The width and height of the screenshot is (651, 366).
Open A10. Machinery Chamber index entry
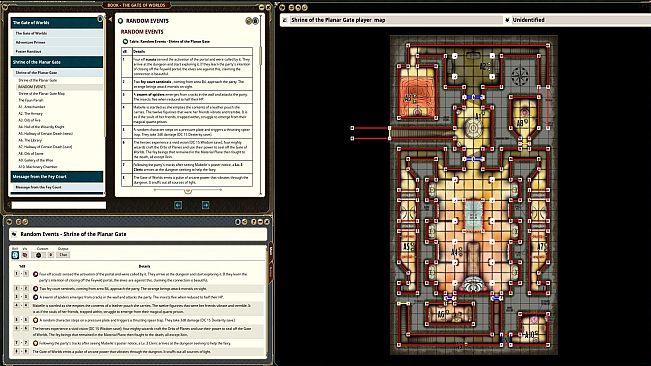38,167
